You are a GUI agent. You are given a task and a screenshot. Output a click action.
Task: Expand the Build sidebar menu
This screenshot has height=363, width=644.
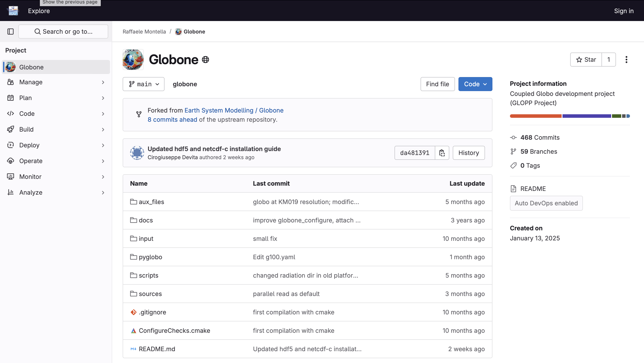56,129
